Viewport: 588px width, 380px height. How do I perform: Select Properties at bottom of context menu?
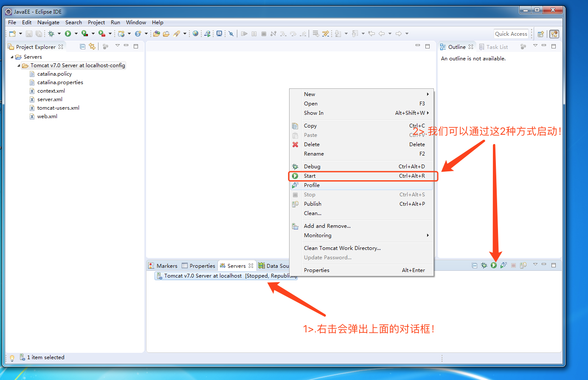click(x=361, y=270)
